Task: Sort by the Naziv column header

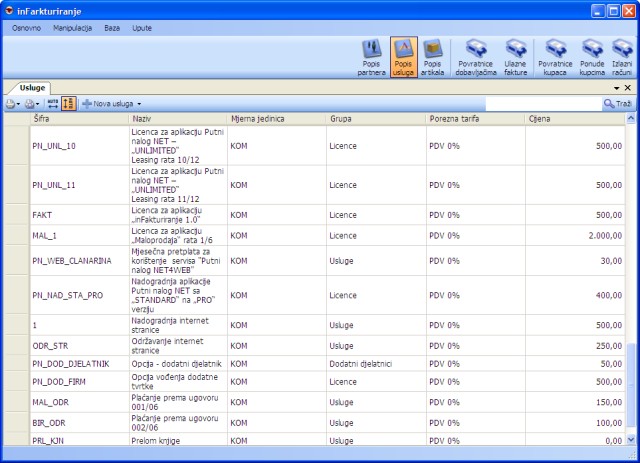Action: coord(178,119)
